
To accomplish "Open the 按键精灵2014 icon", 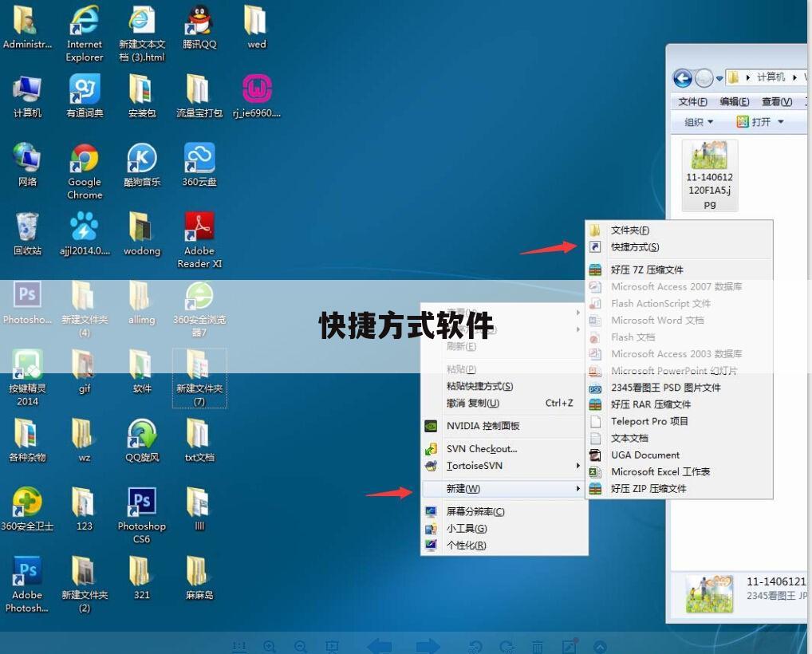I will click(27, 378).
